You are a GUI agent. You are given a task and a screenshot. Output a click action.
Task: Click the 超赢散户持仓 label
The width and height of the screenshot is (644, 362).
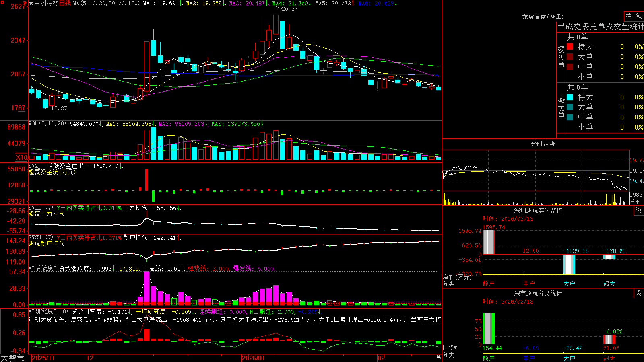46,243
